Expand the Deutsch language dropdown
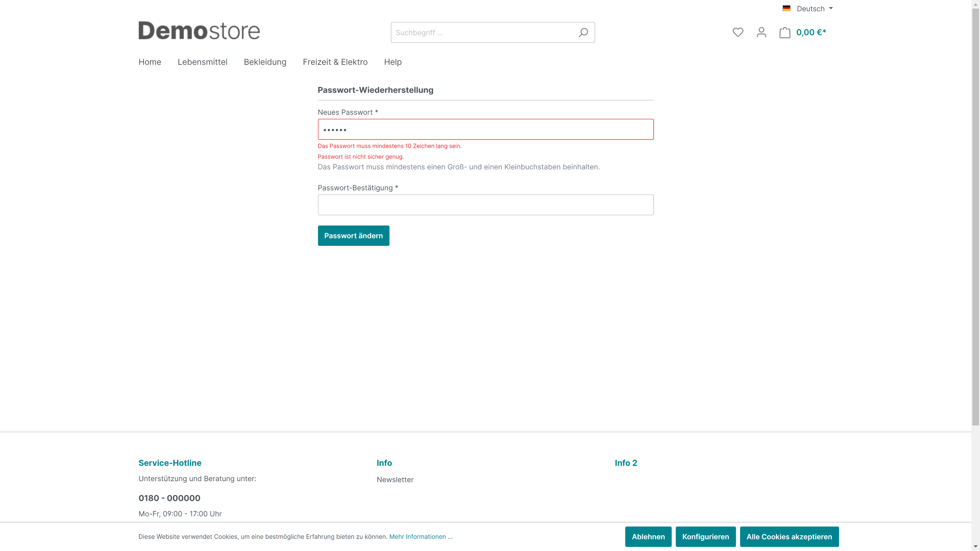 [x=808, y=8]
